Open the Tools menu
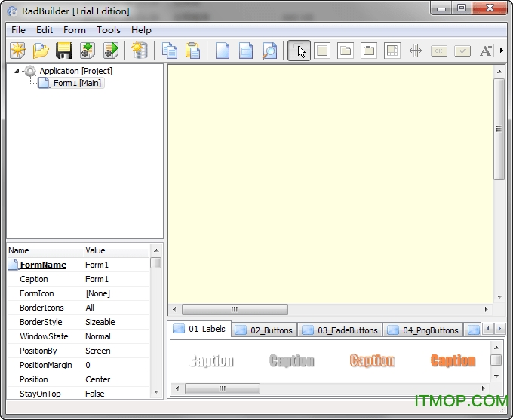513x420 pixels. click(x=109, y=30)
